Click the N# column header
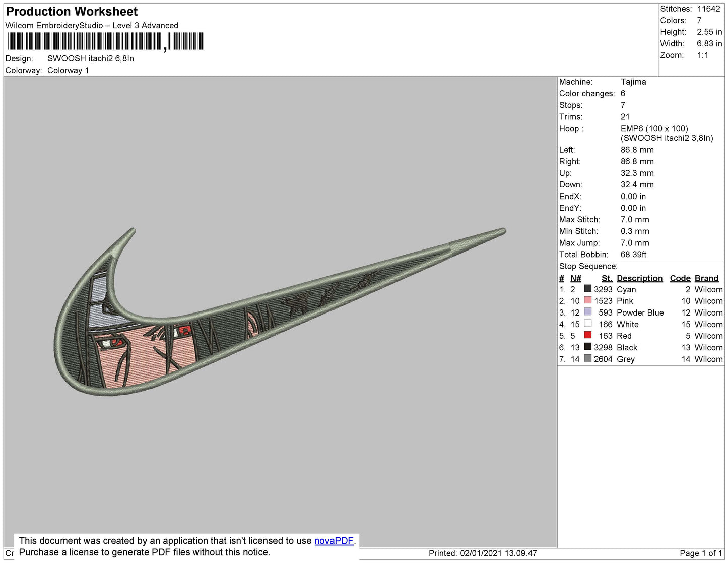This screenshot has width=728, height=563. coord(575,278)
